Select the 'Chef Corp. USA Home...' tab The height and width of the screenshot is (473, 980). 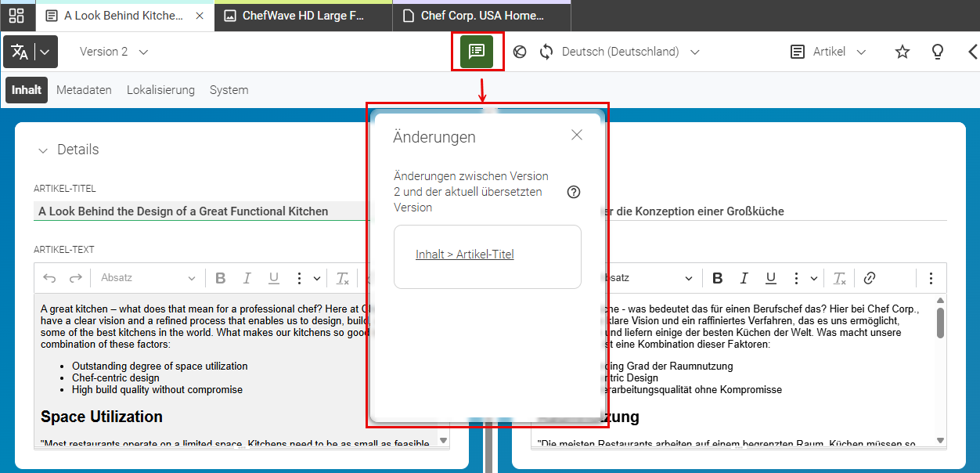(481, 16)
